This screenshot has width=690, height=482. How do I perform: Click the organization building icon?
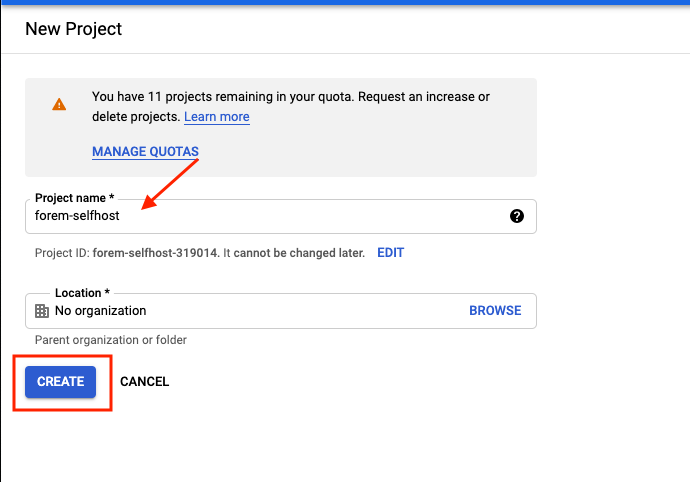coord(42,311)
